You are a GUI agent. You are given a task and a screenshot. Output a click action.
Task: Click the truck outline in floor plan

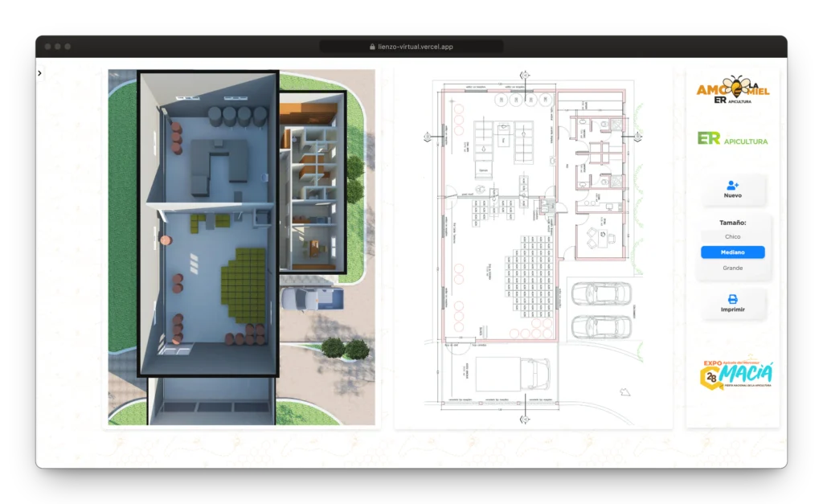pos(512,375)
